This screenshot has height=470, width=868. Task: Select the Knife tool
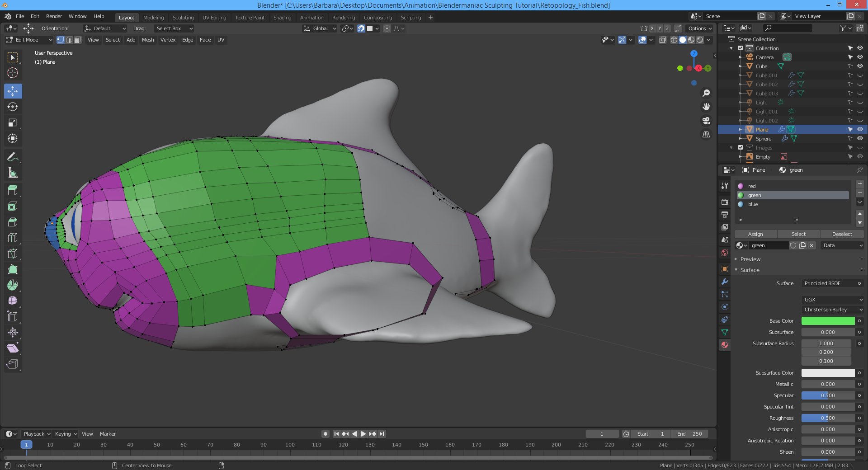click(13, 254)
